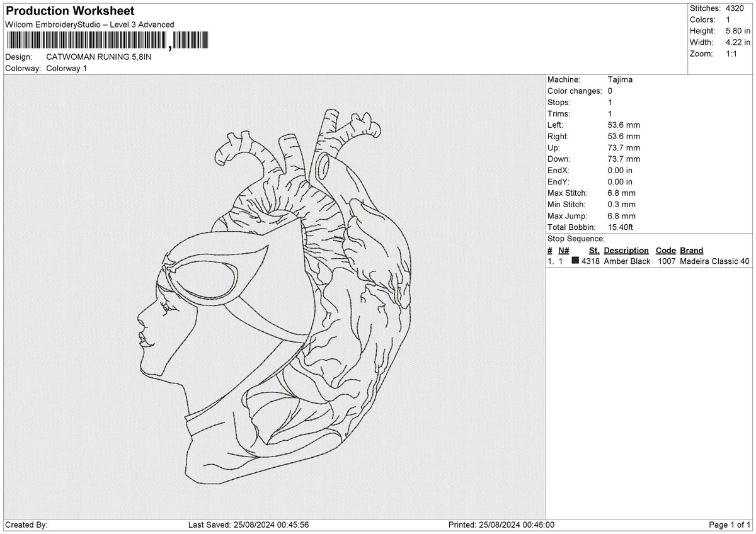Click the 'Description' column header
The image size is (756, 534).
tap(626, 251)
